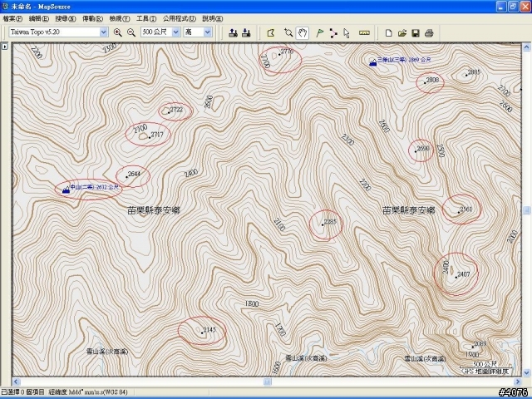Click the save disk icon

[416, 32]
